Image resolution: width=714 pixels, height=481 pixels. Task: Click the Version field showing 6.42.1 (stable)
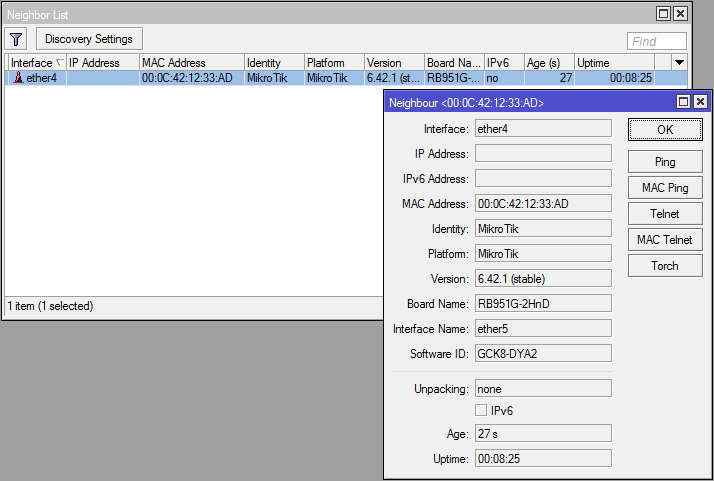pyautogui.click(x=543, y=279)
